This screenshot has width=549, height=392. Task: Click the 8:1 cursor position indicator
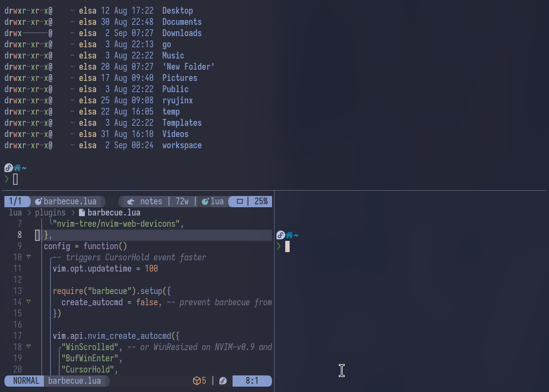pyautogui.click(x=252, y=381)
